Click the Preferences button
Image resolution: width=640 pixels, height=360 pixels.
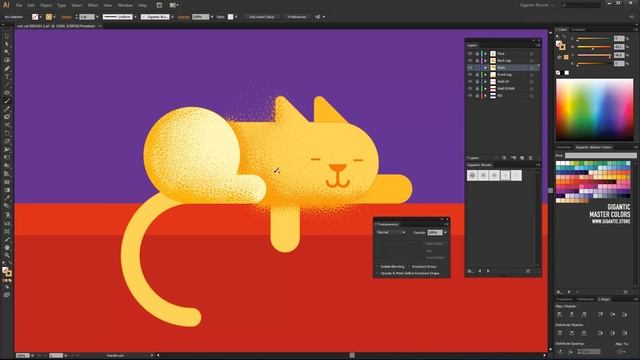297,17
